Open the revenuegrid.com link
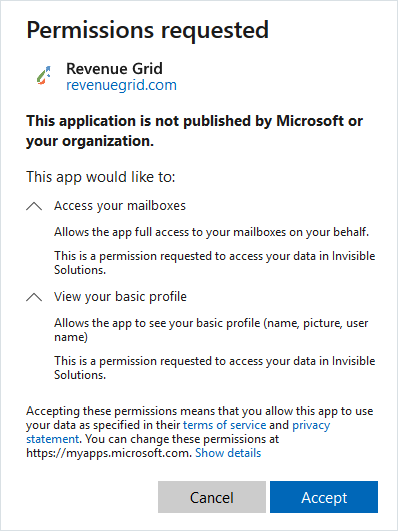This screenshot has height=531, width=398. [x=121, y=85]
